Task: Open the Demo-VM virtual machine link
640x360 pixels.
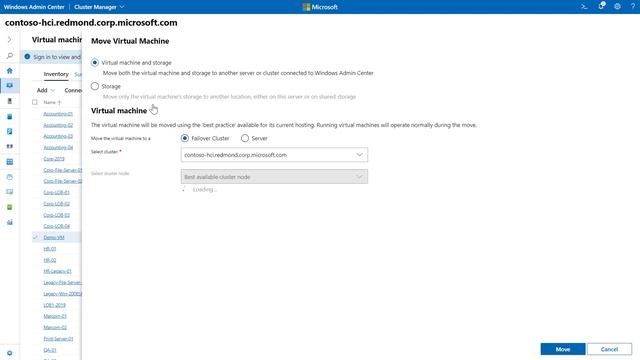Action: [54, 238]
